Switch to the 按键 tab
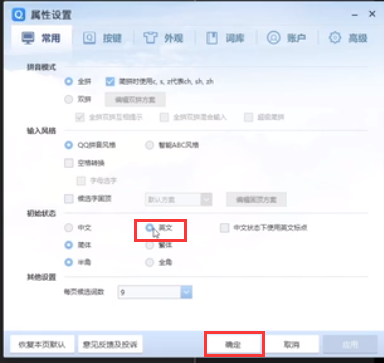Viewport: 384px width, 363px height. tap(102, 38)
